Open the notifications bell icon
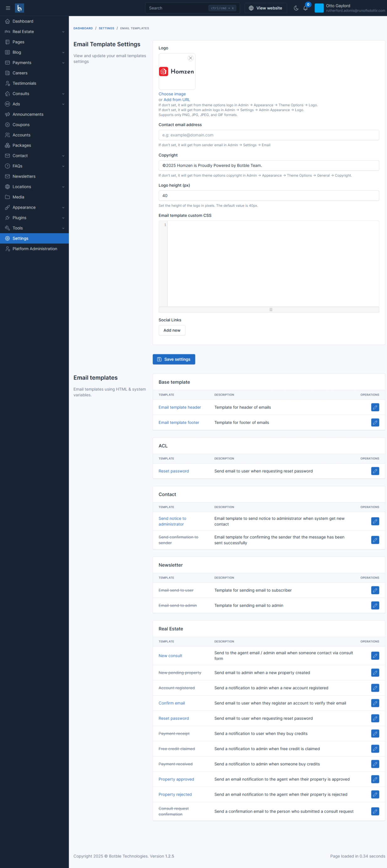Viewport: 387px width, 868px height. 305,8
